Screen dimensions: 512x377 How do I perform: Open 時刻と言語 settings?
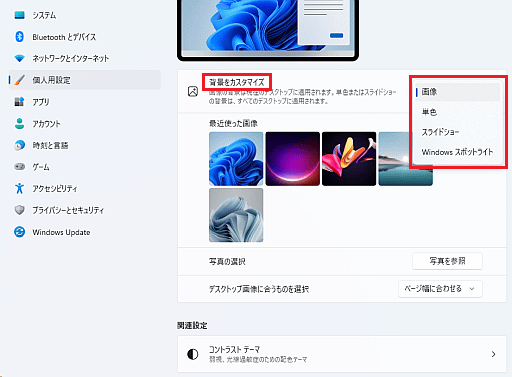click(85, 145)
